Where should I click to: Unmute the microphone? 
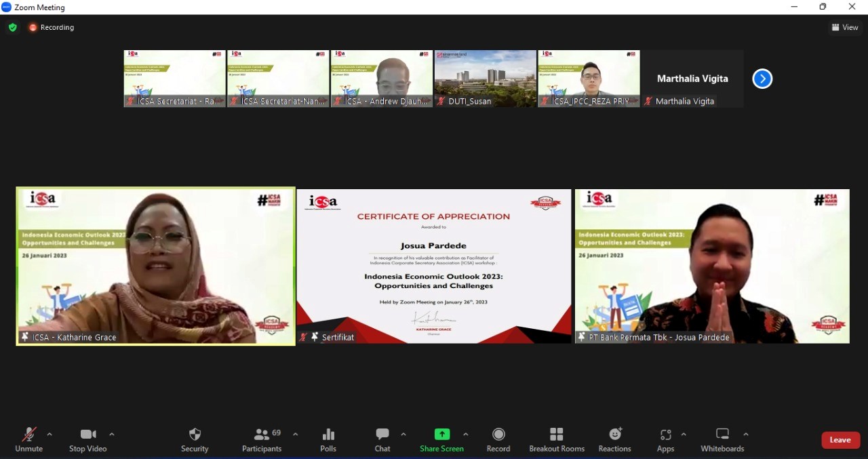point(28,439)
